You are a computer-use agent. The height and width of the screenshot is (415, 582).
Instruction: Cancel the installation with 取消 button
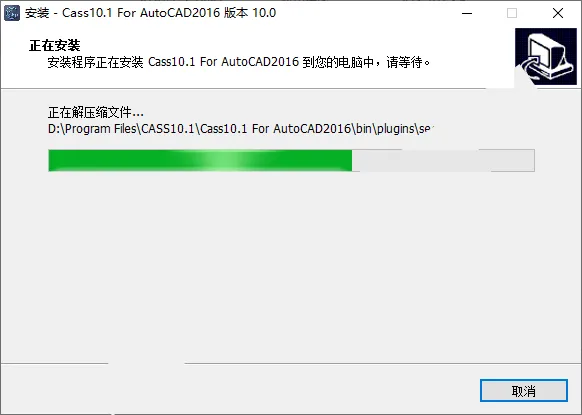pos(524,391)
